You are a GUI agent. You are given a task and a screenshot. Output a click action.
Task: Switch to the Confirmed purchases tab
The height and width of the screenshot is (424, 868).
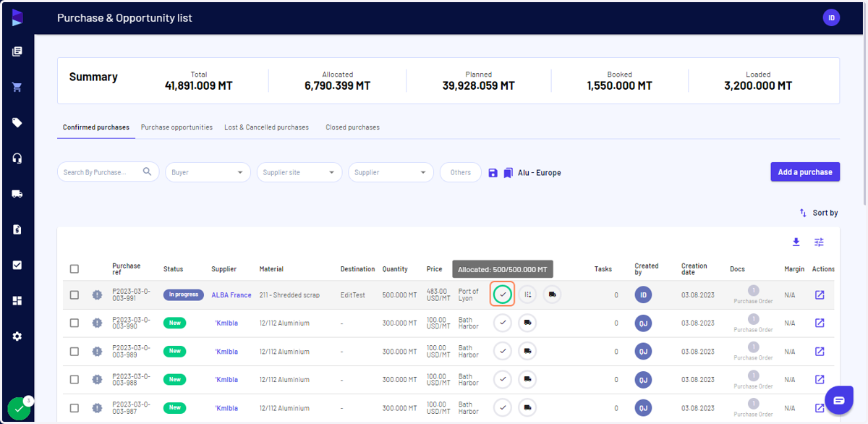tap(96, 127)
